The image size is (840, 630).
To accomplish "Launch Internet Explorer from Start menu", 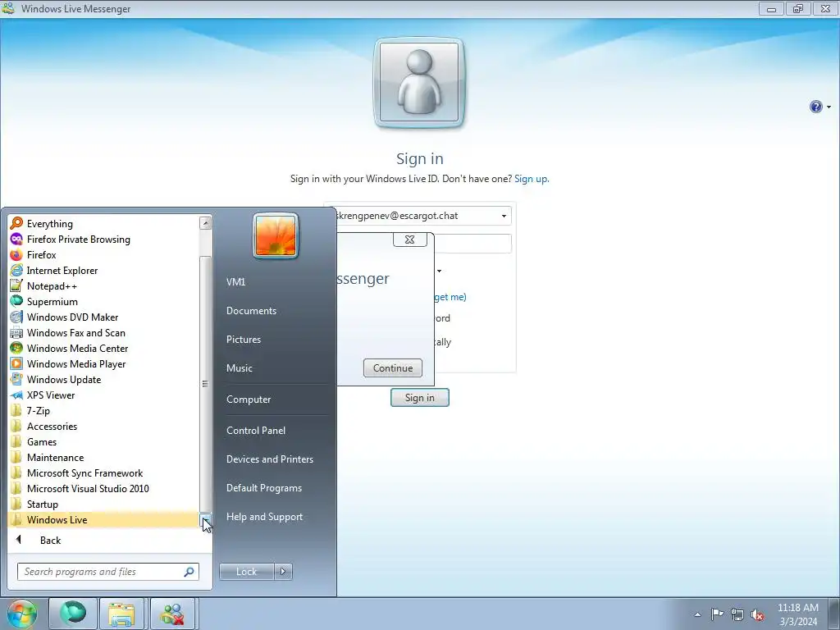I will tap(62, 271).
